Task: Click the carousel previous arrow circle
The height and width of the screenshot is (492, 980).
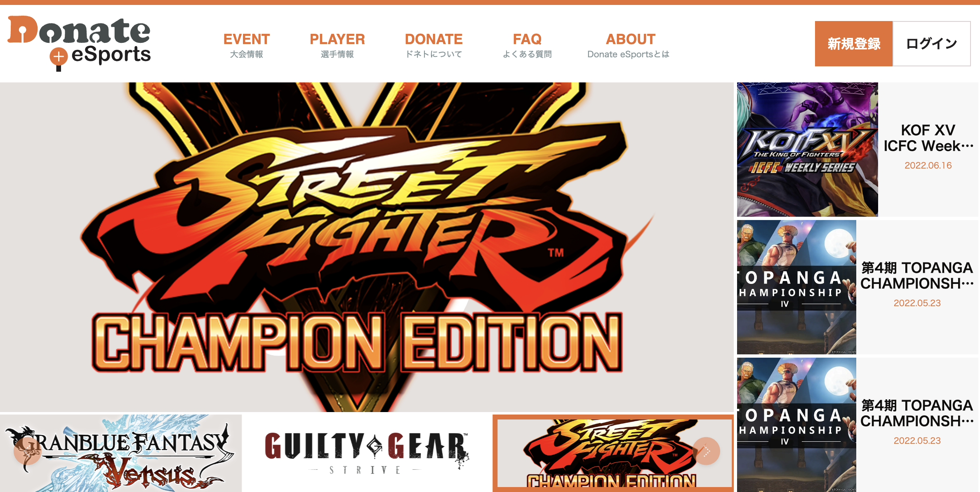Action: click(27, 452)
